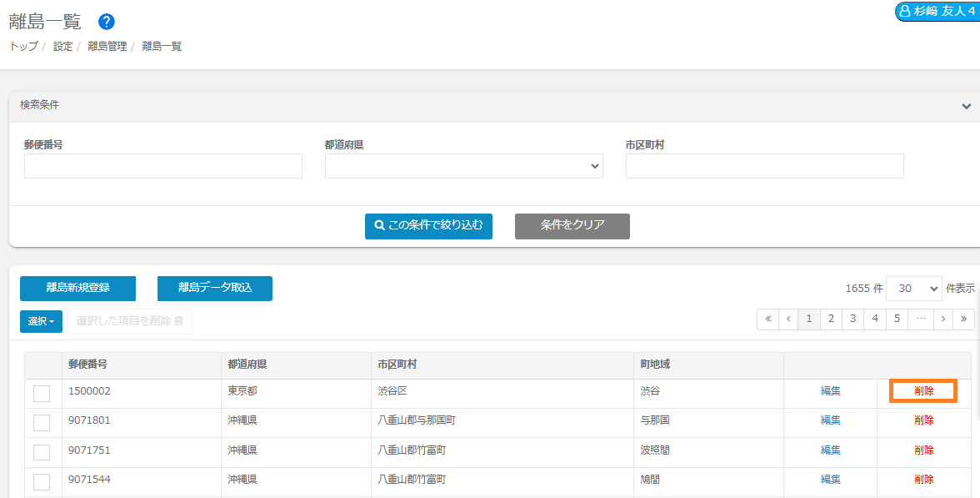The height and width of the screenshot is (498, 980).
Task: Edit the 与那国 row via 編集
Action: point(830,420)
